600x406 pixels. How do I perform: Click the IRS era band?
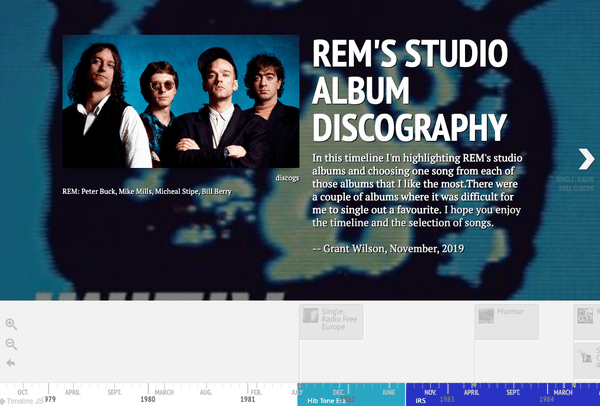(502, 394)
